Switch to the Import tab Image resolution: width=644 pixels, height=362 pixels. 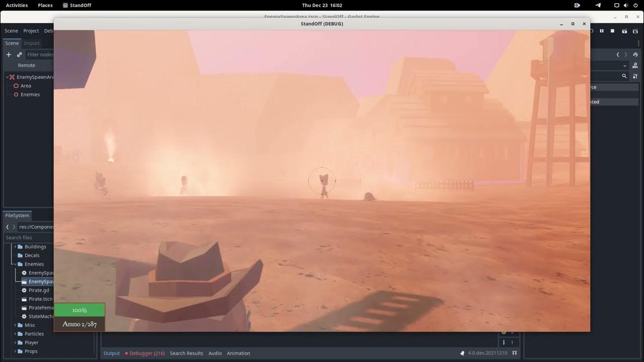click(32, 43)
